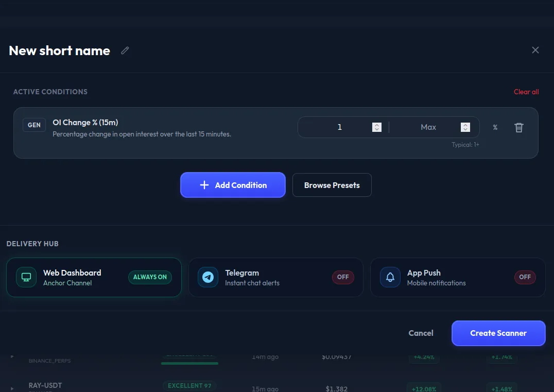Click "RAY-USDT" in the background table
Screen dimensions: 554x392
click(x=45, y=385)
